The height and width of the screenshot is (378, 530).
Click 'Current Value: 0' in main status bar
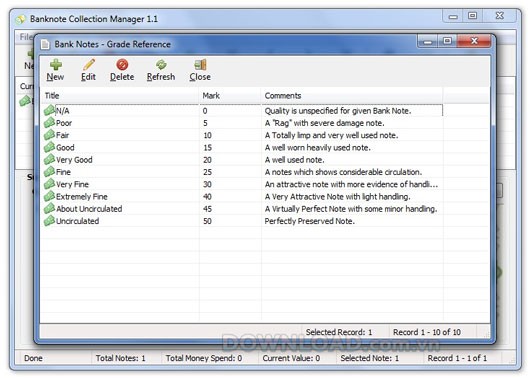coord(291,358)
